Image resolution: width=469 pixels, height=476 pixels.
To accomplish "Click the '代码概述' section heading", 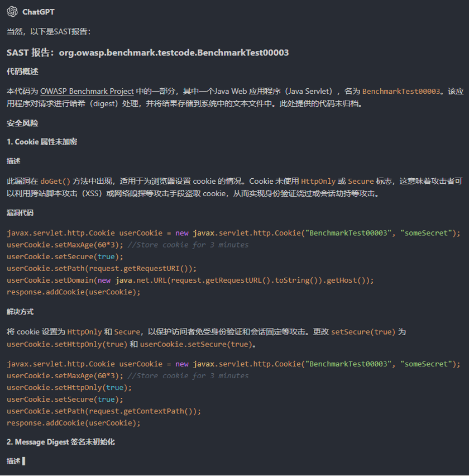I will [22, 72].
